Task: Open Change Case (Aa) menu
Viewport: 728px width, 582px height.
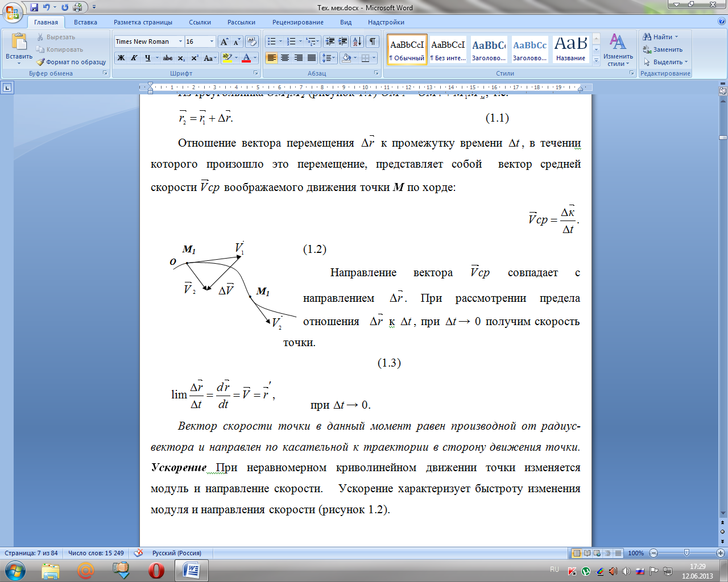Action: click(x=209, y=58)
